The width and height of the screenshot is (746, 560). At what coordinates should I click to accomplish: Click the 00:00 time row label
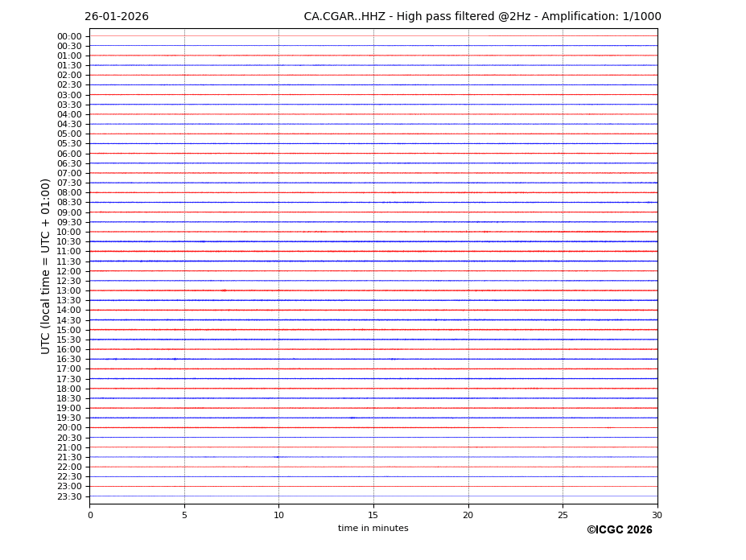click(x=69, y=36)
